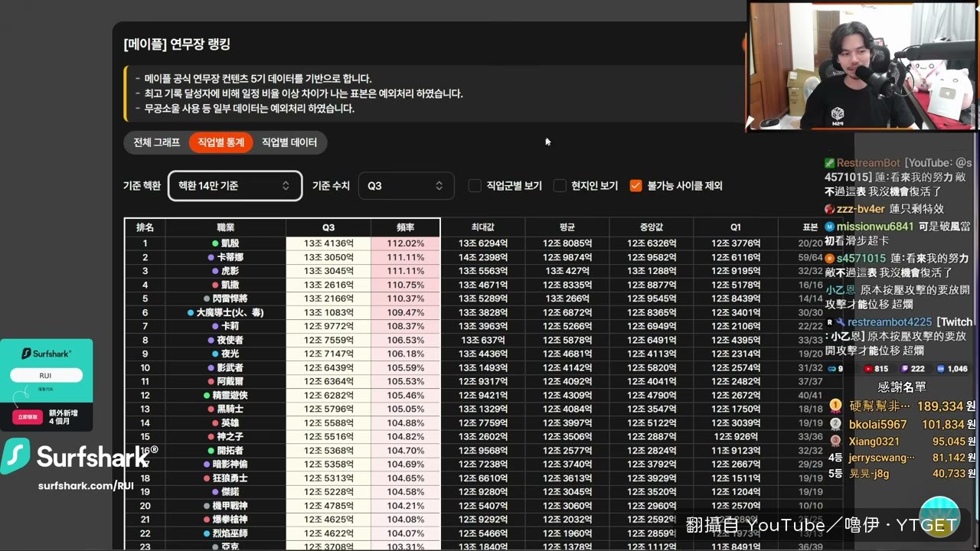
Task: Click the streamer webcam thumbnail
Action: [x=863, y=66]
